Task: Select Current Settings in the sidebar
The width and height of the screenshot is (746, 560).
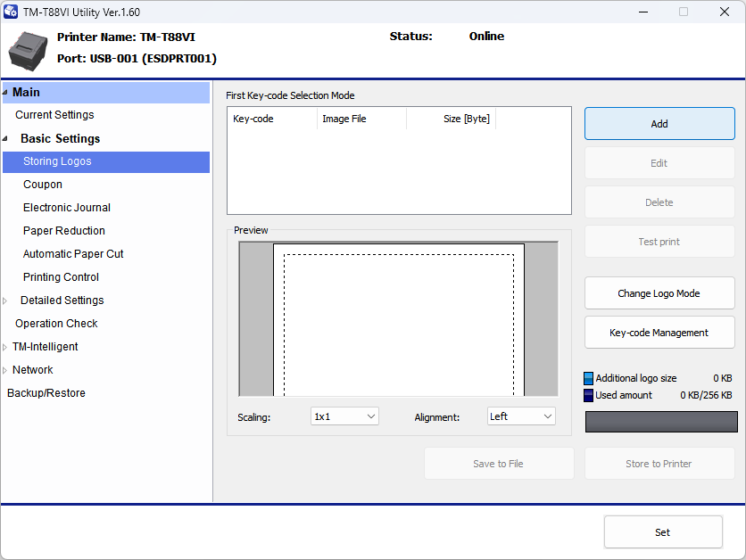Action: pyautogui.click(x=54, y=115)
